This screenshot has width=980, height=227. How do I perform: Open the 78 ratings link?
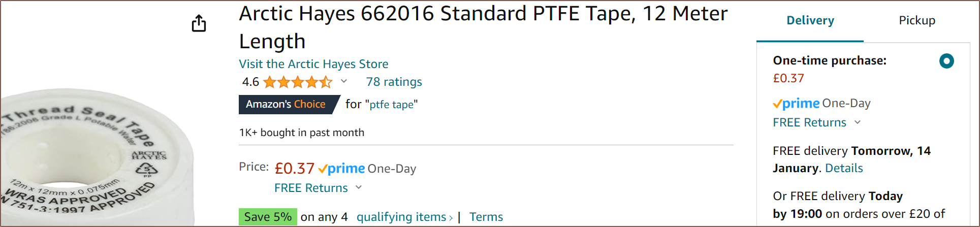394,82
